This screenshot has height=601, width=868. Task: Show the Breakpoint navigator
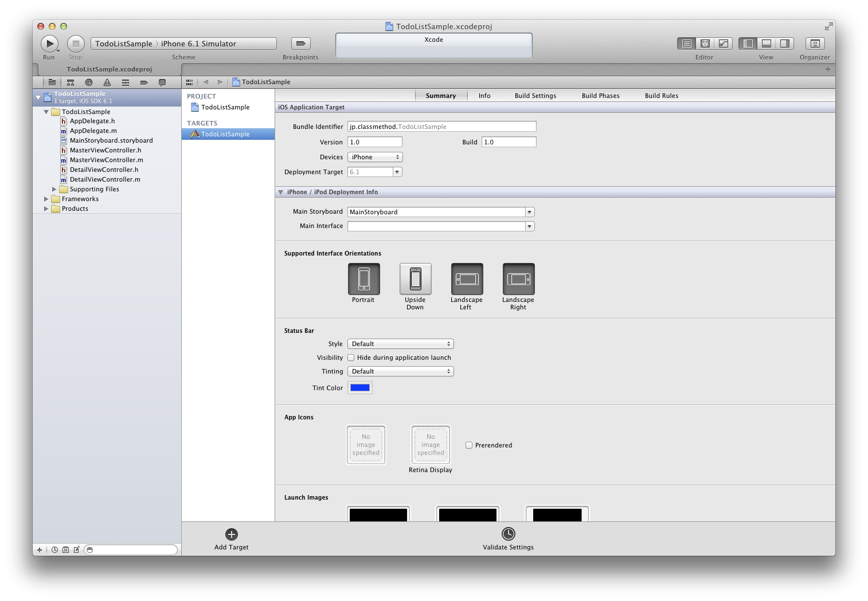pyautogui.click(x=144, y=83)
